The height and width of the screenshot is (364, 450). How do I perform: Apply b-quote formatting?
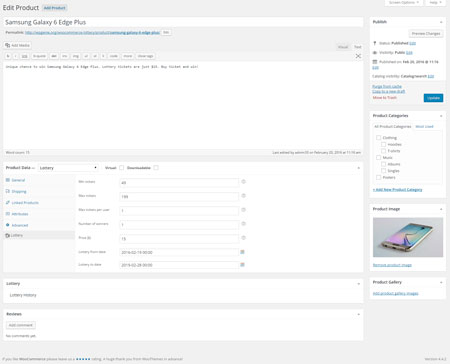[x=39, y=56]
